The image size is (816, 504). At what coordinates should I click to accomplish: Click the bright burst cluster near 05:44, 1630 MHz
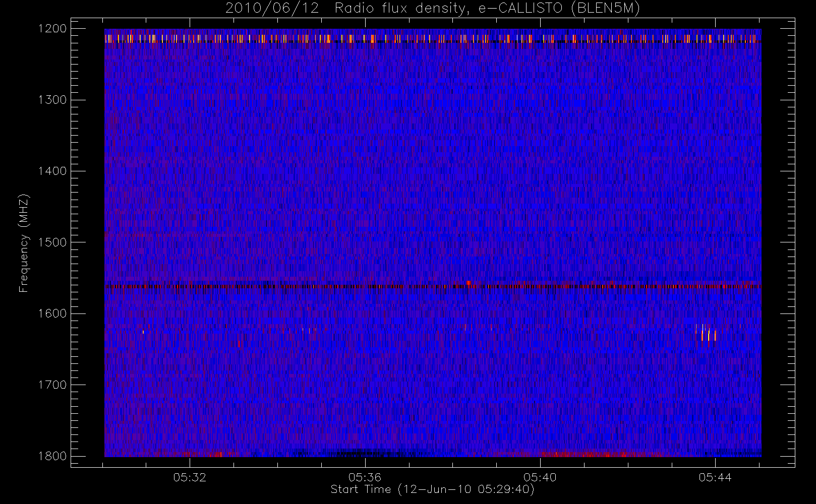(x=706, y=335)
